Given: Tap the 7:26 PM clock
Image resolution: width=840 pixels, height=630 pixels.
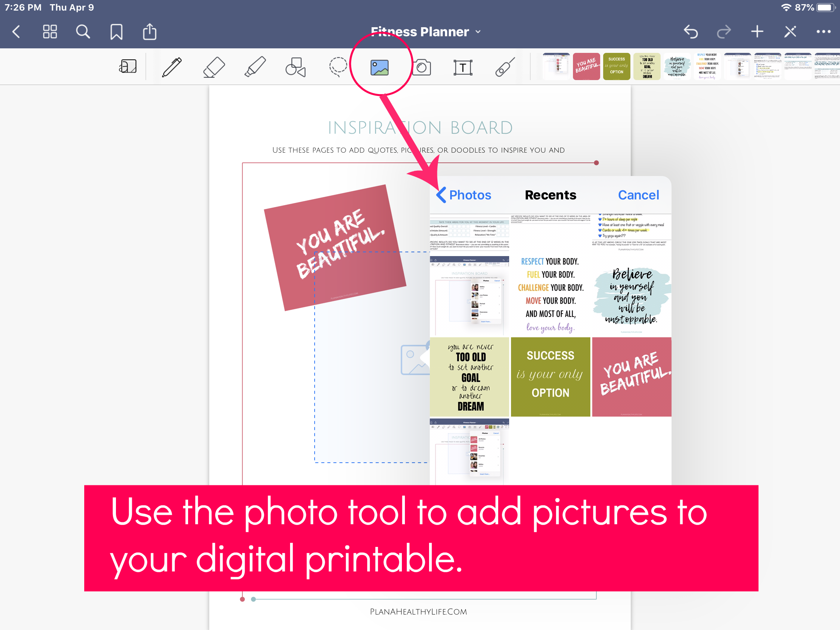Looking at the screenshot, I should pos(23,8).
